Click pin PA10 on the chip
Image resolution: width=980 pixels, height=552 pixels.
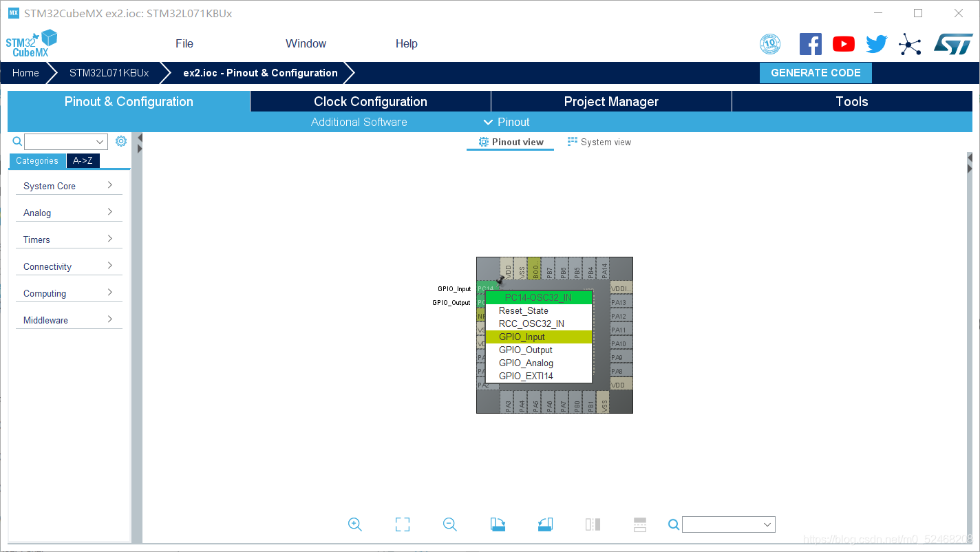[621, 343]
